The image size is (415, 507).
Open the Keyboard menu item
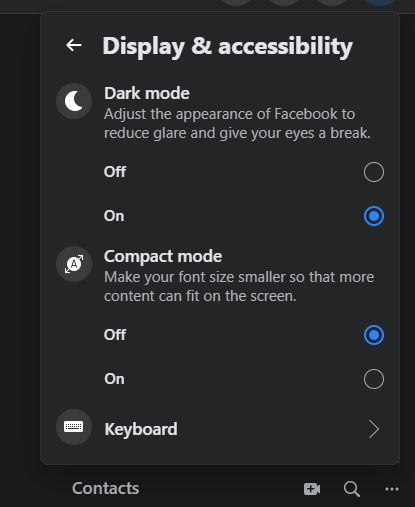click(x=220, y=428)
